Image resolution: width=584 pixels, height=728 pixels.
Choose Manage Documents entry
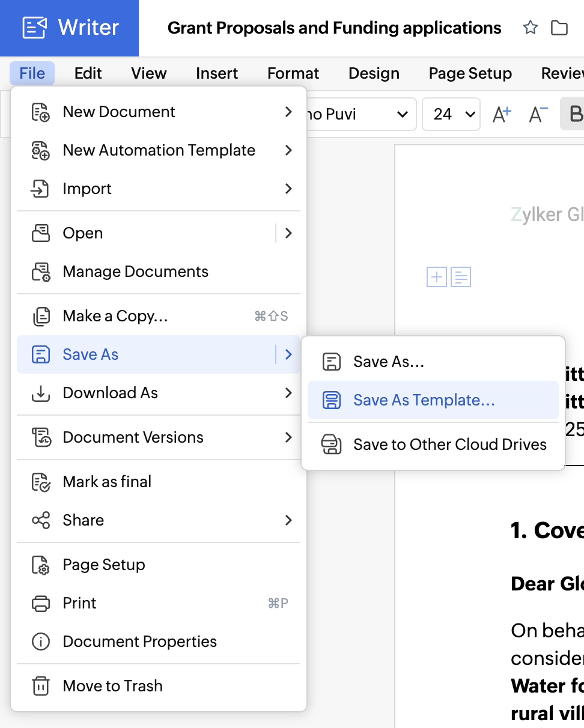[159, 271]
